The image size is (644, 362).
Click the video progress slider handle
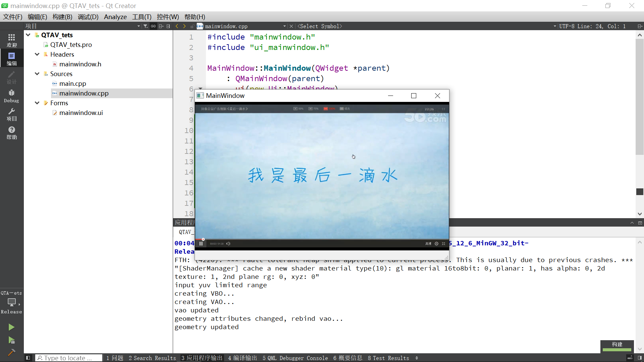click(203, 239)
